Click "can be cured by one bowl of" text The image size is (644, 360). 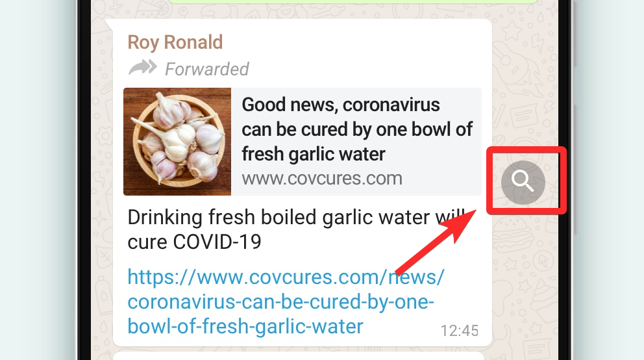[x=357, y=129]
